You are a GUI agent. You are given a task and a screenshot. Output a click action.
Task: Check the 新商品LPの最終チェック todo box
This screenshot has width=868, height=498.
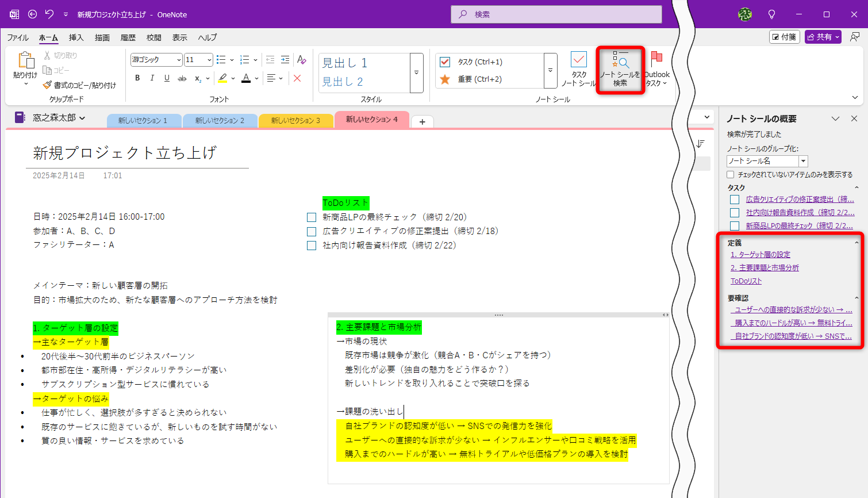(311, 217)
